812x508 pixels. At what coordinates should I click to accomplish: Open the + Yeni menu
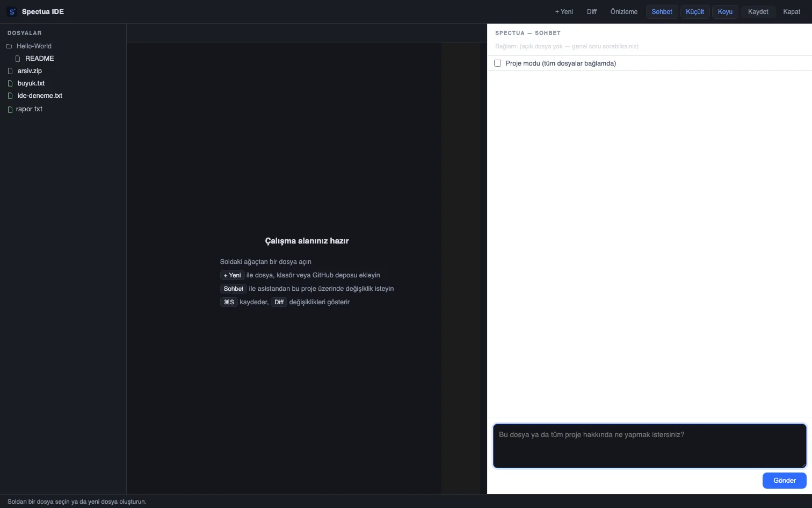tap(564, 12)
